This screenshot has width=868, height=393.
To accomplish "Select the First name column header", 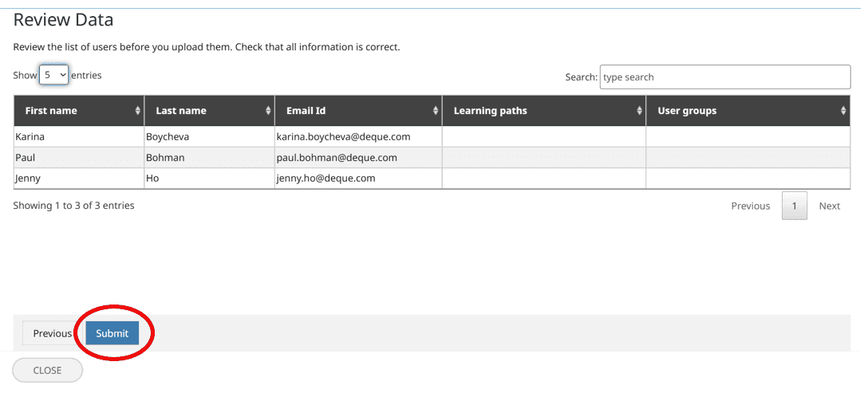I will point(51,111).
